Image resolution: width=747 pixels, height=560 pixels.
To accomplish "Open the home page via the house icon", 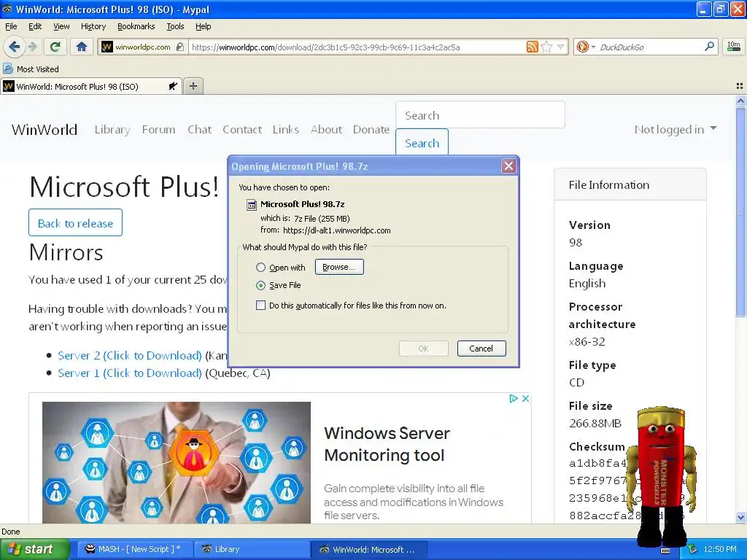I will coord(82,47).
